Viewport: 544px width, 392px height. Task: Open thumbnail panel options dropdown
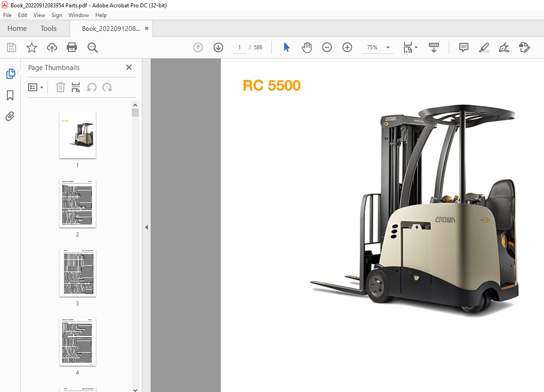click(x=36, y=88)
